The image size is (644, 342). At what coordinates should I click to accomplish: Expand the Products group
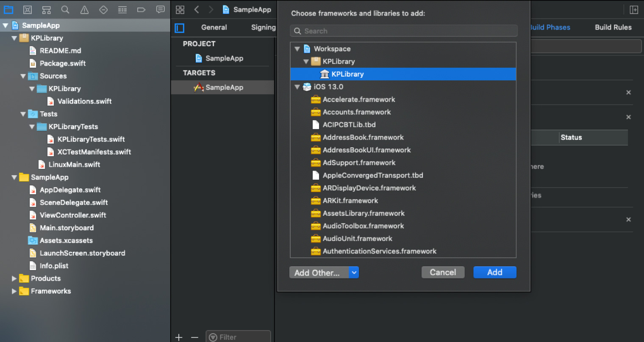click(x=14, y=279)
